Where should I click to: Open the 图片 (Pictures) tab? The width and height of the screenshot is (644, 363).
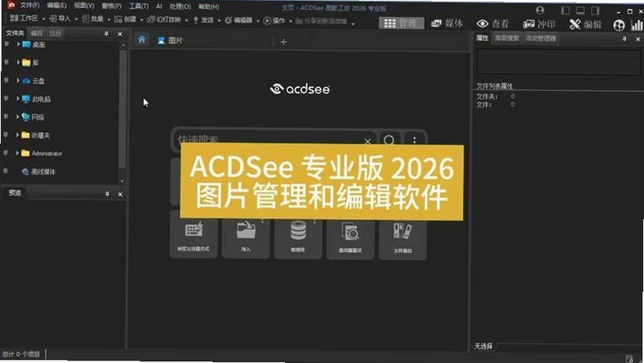coord(170,40)
